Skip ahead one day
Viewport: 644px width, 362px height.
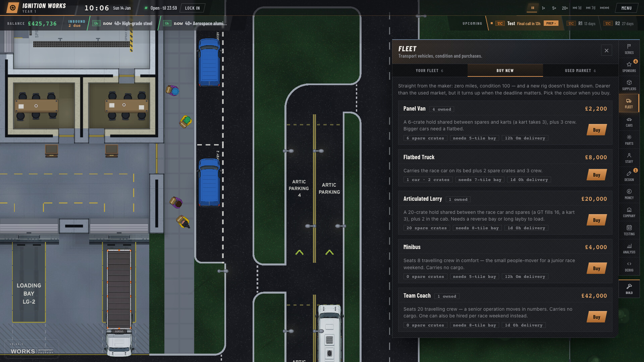coord(577,8)
